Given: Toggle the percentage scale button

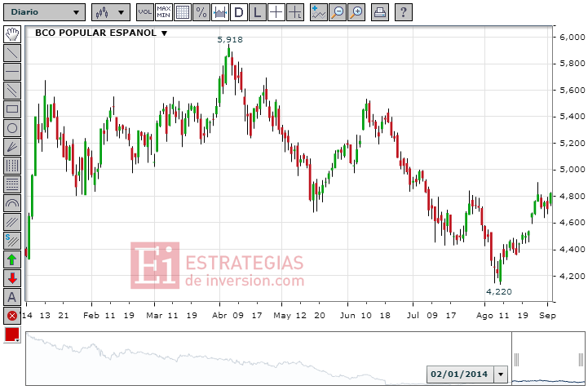Looking at the screenshot, I should coord(201,12).
